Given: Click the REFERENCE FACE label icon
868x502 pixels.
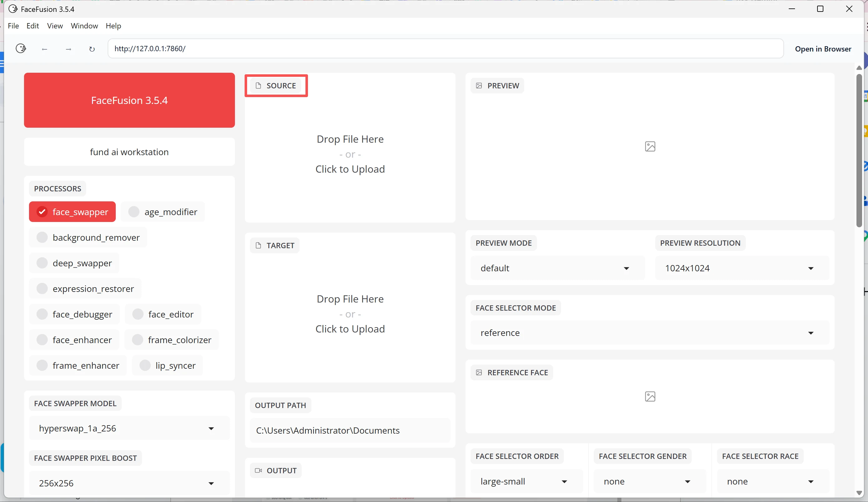Looking at the screenshot, I should [x=479, y=372].
